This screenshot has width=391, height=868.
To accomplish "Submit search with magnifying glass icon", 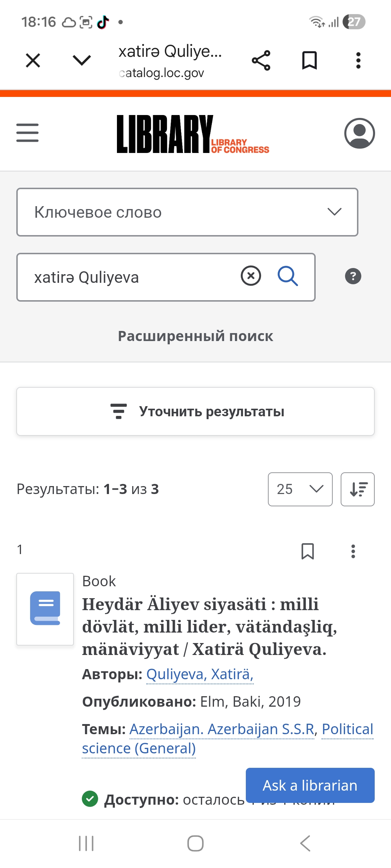I will [288, 276].
